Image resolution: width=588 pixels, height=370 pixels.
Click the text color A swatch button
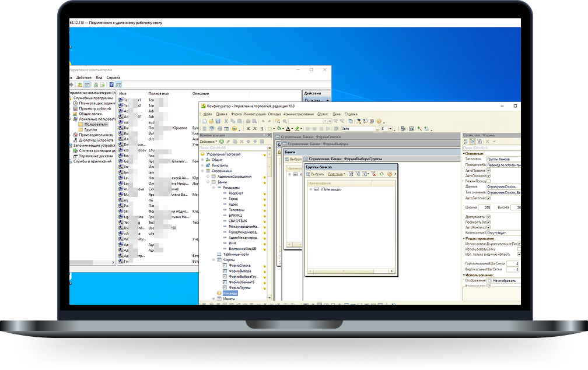point(288,129)
